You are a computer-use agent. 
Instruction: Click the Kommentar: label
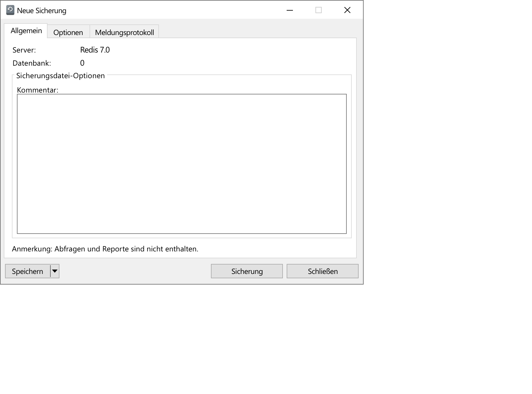(x=38, y=90)
